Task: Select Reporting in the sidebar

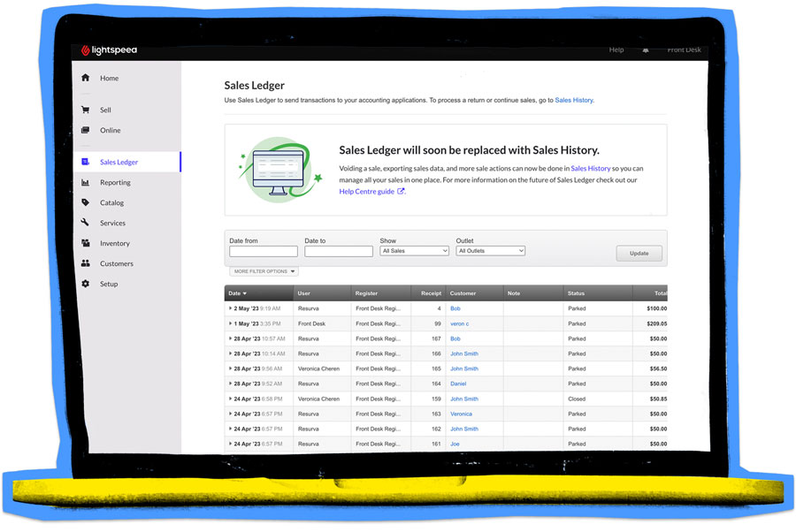Action: coord(115,183)
